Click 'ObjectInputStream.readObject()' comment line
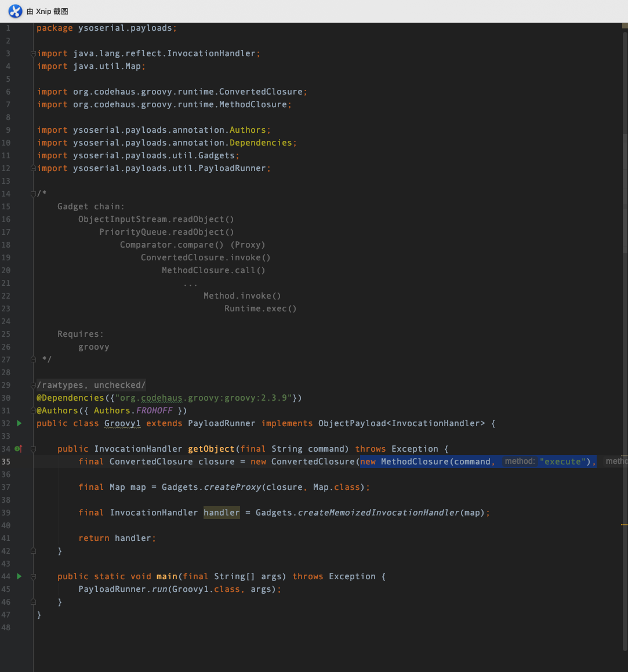628x672 pixels. point(156,219)
